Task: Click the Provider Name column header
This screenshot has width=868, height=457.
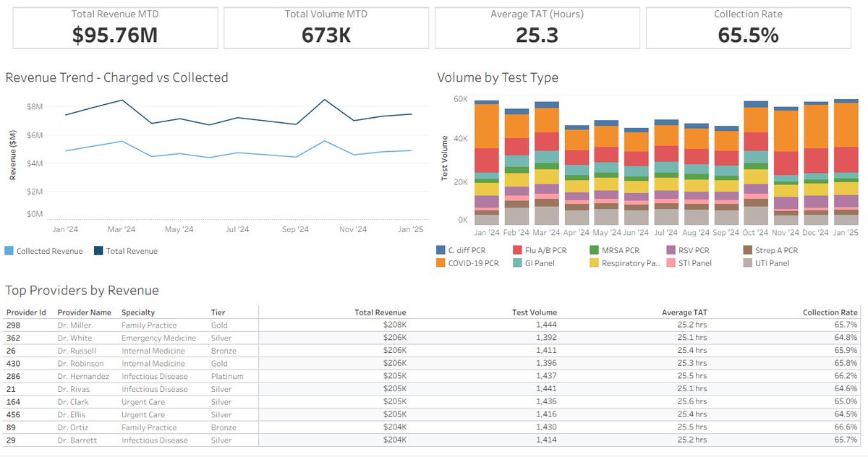Action: 83,312
